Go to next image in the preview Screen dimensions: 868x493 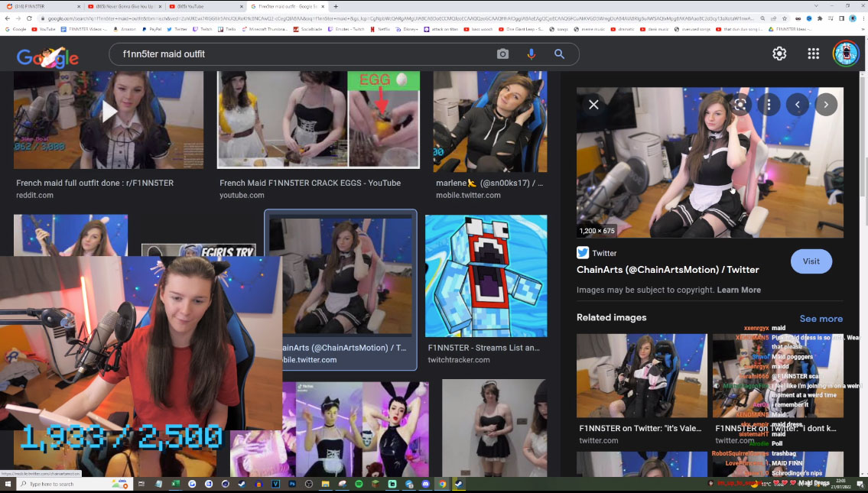tap(826, 104)
